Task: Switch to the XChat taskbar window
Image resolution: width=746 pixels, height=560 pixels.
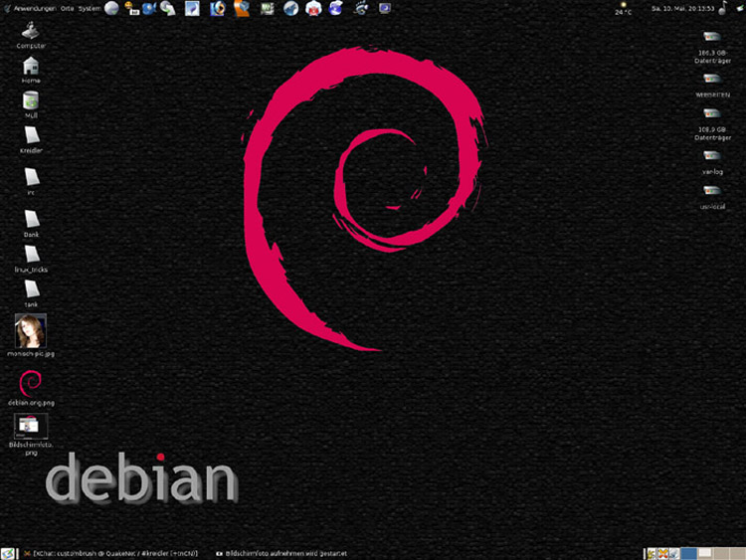Action: coord(114,553)
